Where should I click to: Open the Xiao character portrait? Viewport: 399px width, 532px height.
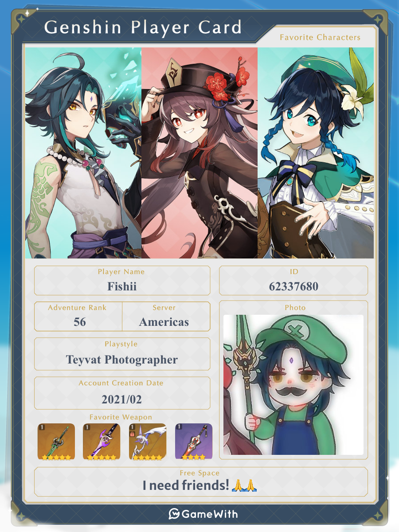[83, 153]
